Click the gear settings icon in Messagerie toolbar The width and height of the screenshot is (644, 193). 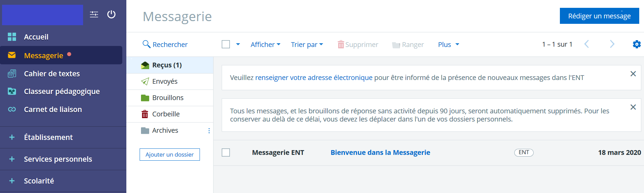(637, 44)
